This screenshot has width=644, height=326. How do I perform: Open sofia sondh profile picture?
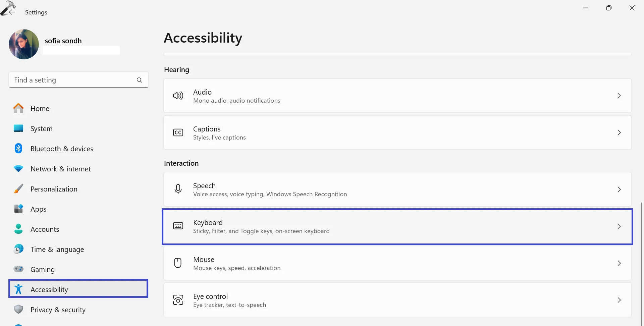pos(24,44)
